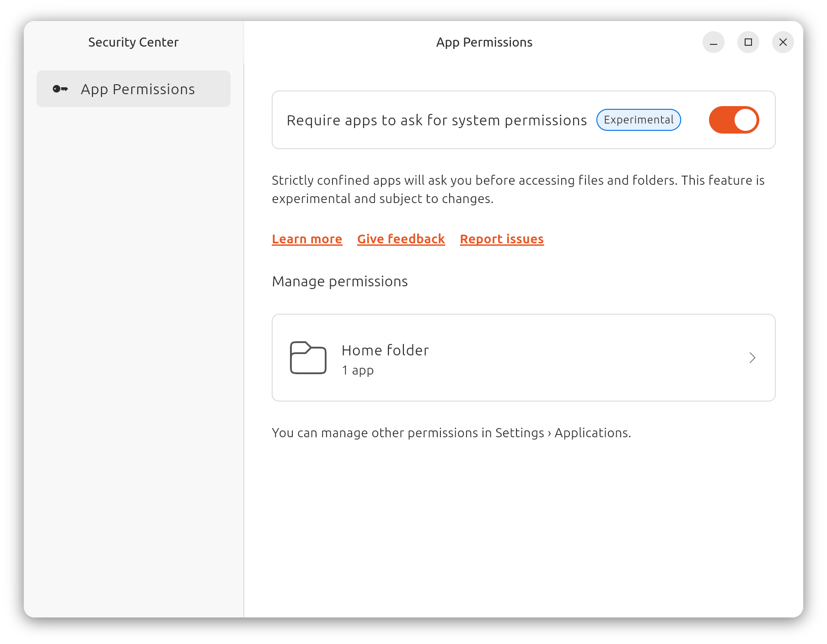Screen dimensions: 827x644
Task: Expand the Home folder permissions entry
Action: [523, 358]
